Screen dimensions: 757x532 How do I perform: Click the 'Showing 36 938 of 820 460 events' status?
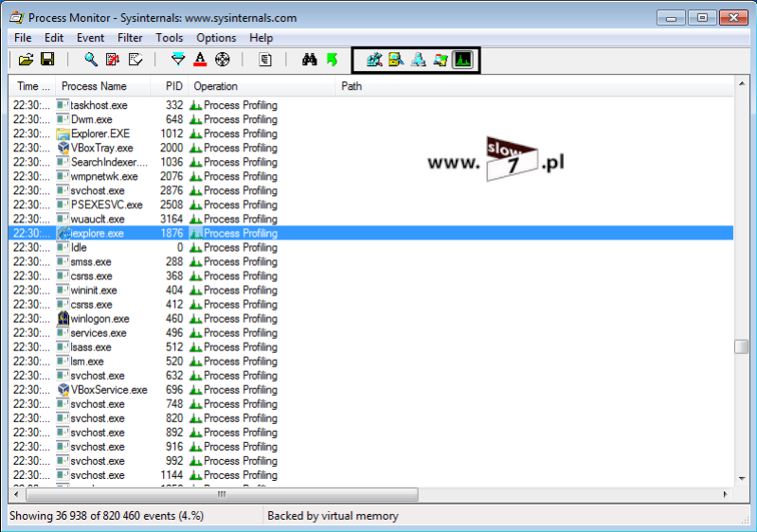coord(106,516)
